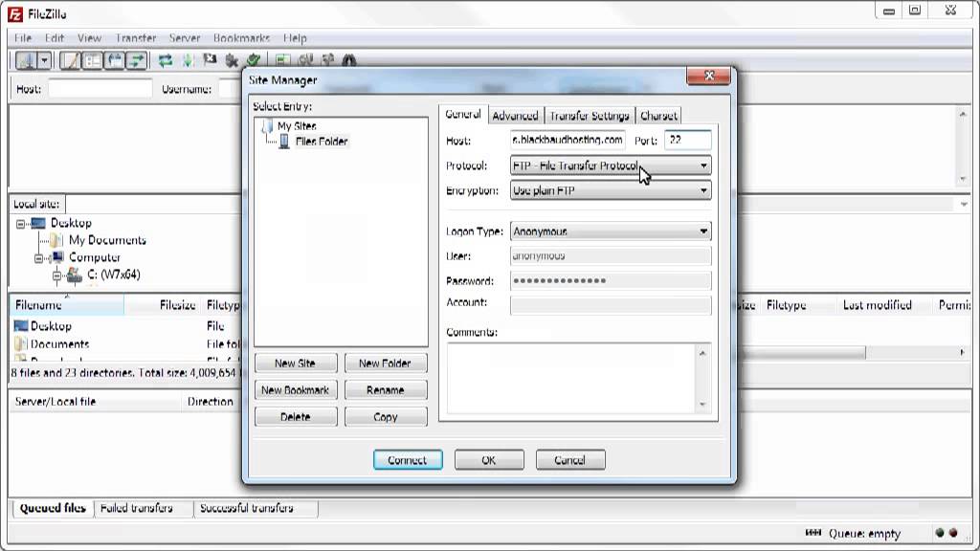
Task: Open the Bookmarks menu
Action: [x=241, y=38]
